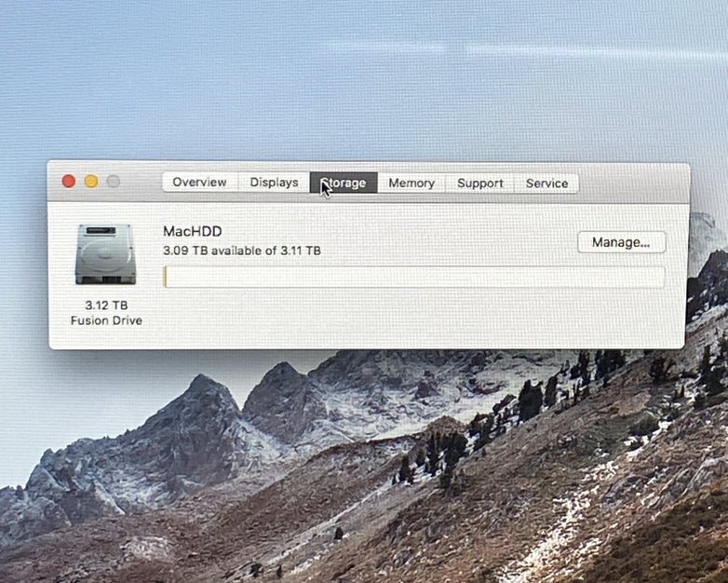Select the Storage tab
This screenshot has height=583, width=728.
pos(344,183)
